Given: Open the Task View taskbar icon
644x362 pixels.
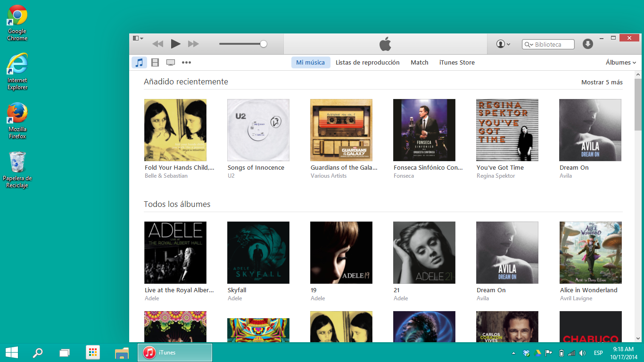Looking at the screenshot, I should click(x=65, y=353).
